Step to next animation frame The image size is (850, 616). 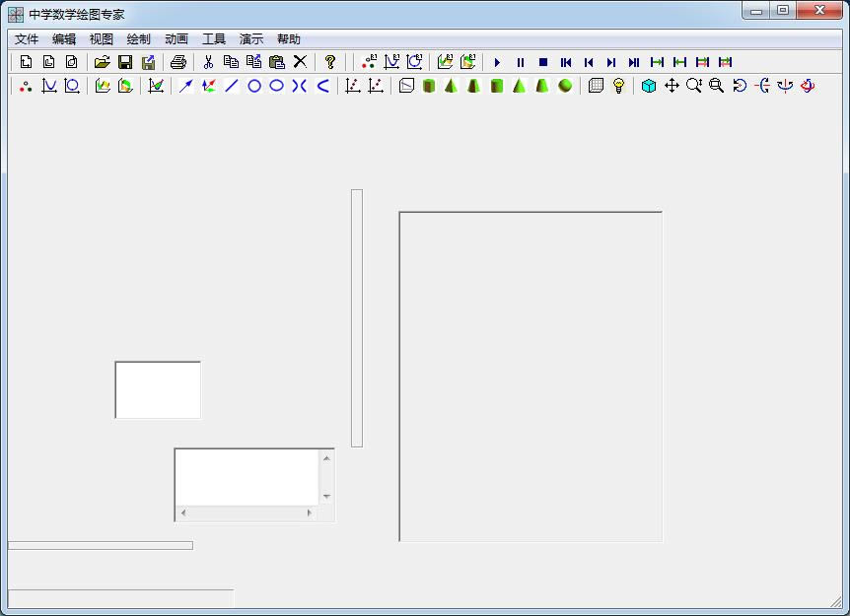611,62
